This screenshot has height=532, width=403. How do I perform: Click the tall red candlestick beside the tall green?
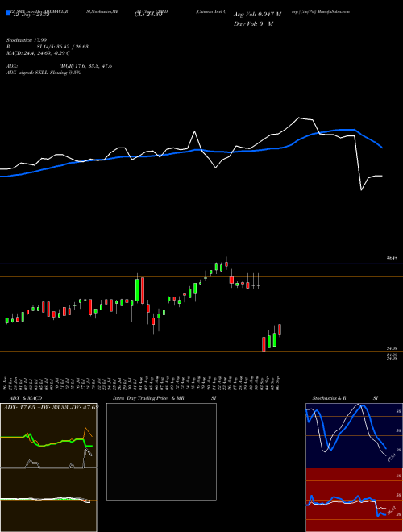point(143,290)
